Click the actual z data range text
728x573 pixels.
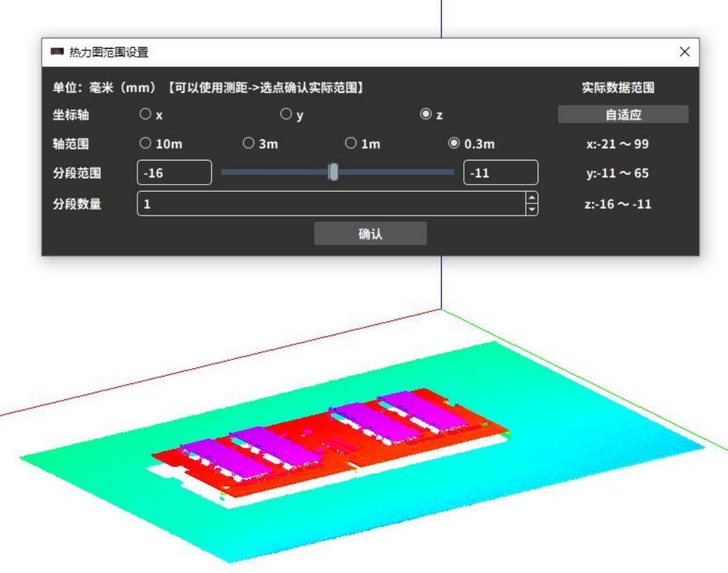coord(617,204)
